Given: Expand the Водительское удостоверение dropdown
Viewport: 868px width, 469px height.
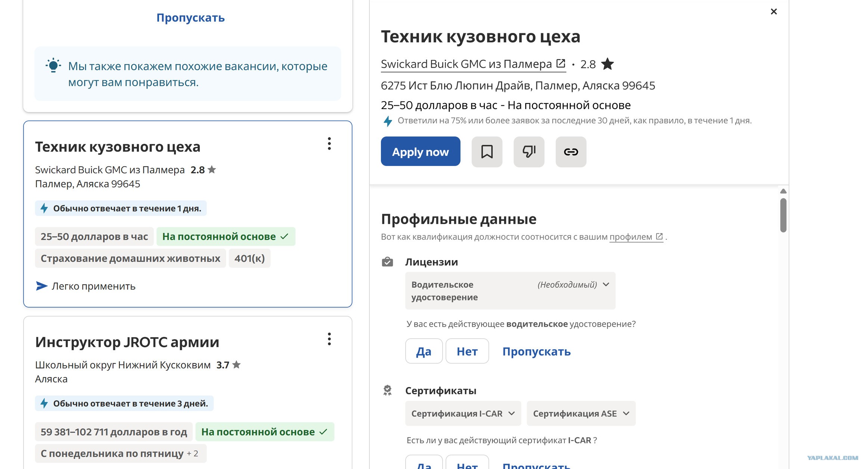Looking at the screenshot, I should [510, 291].
